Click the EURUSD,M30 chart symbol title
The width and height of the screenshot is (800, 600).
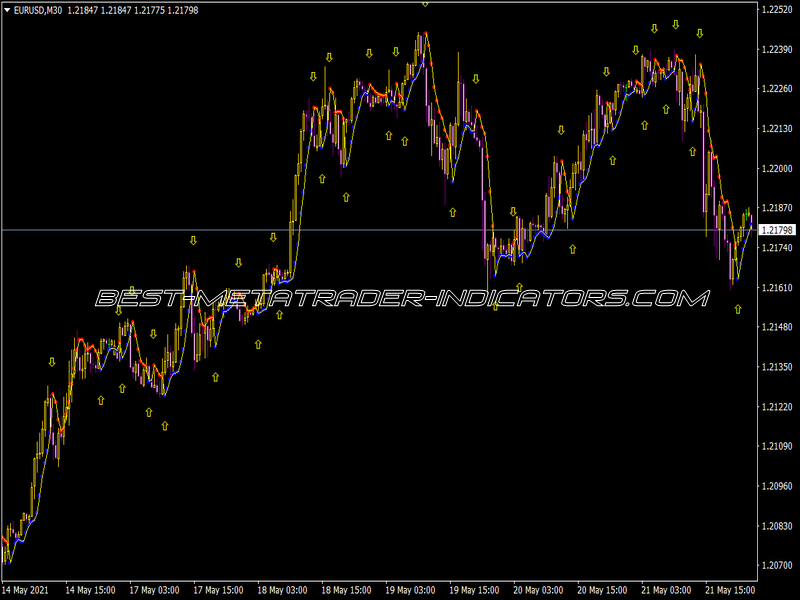click(x=38, y=10)
